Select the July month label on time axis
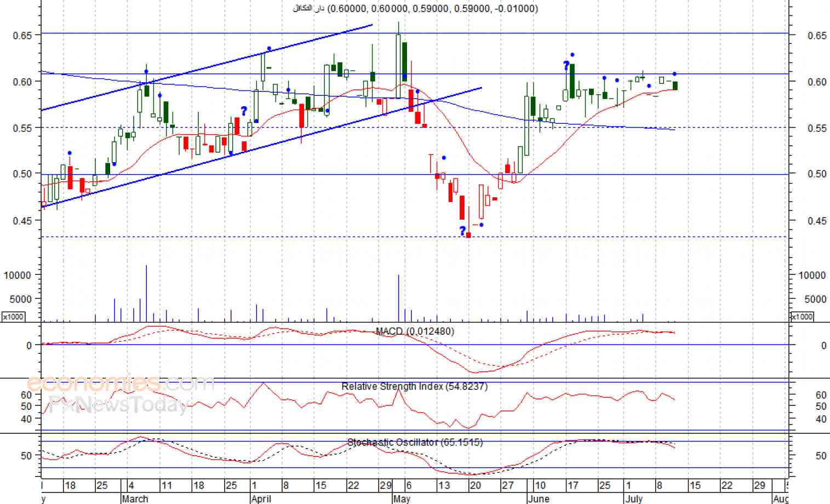Viewport: 830px width, 504px height. (x=634, y=499)
